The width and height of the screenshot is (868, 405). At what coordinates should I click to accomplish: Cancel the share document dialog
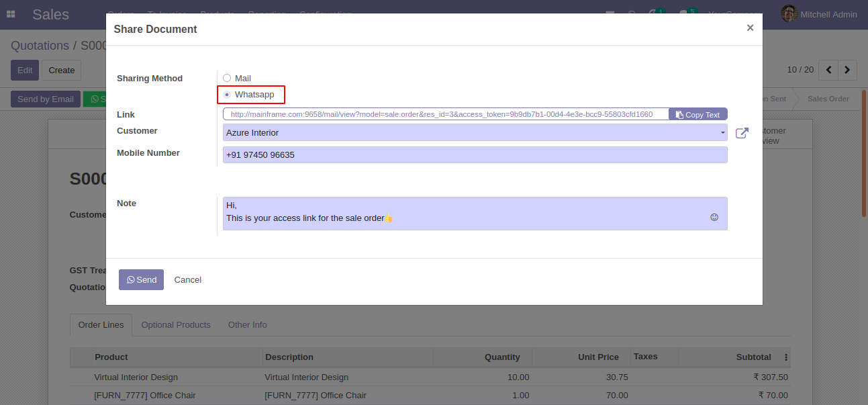[x=188, y=280]
